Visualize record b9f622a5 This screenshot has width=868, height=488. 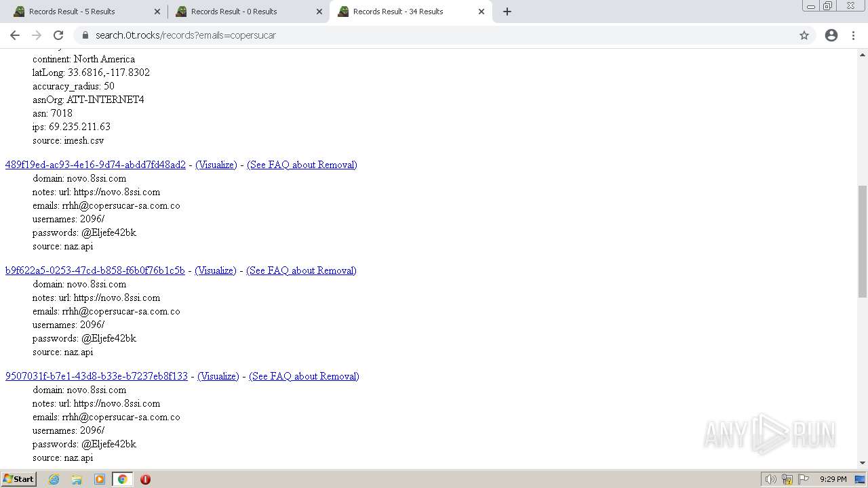216,270
